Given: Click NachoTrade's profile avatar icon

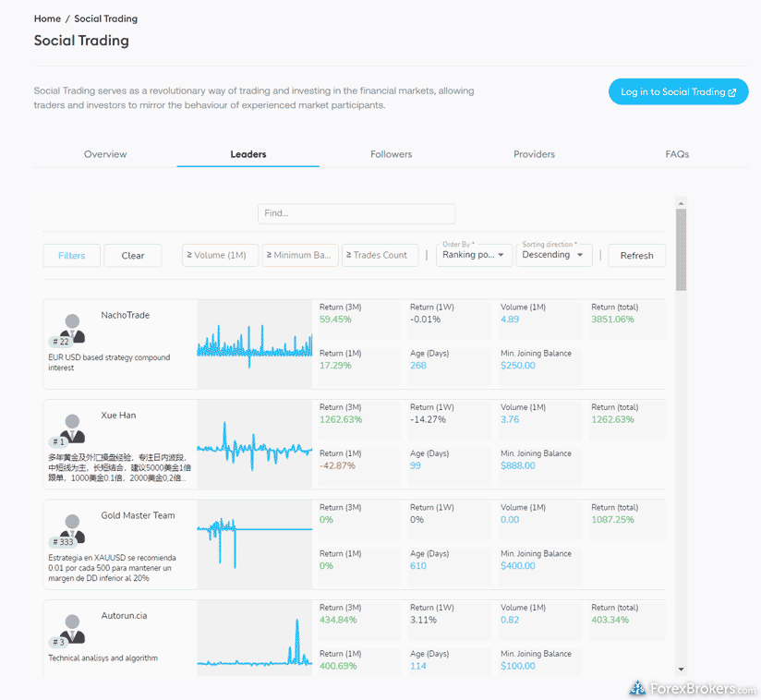Looking at the screenshot, I should point(71,326).
